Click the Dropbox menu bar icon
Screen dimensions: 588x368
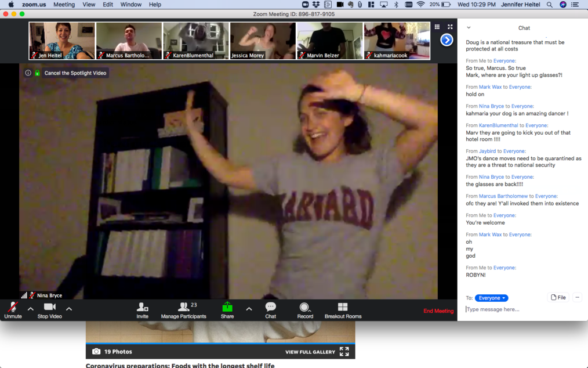[316, 5]
